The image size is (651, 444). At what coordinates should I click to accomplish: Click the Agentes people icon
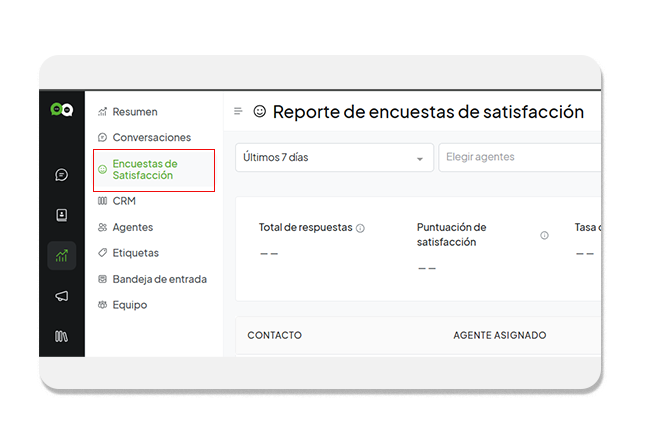tap(102, 228)
